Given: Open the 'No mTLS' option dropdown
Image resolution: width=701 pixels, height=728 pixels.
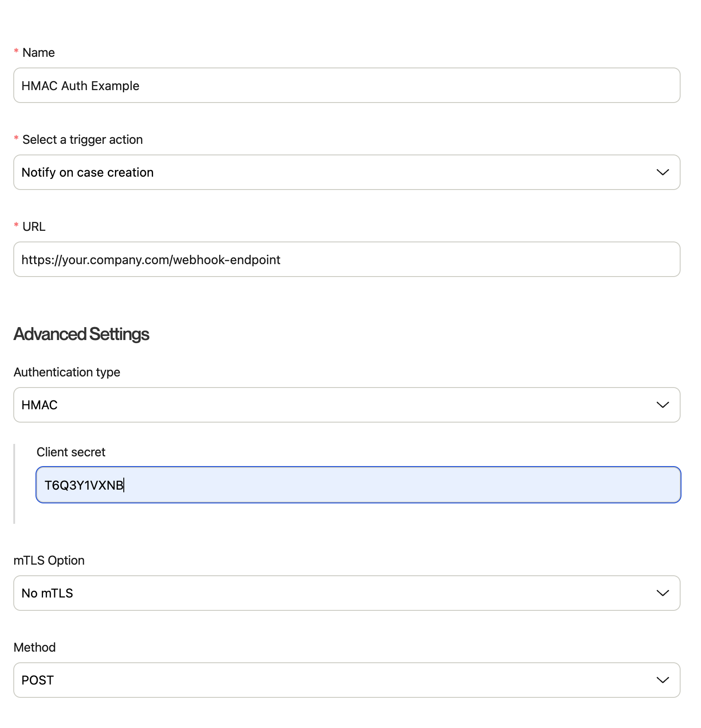Looking at the screenshot, I should click(346, 593).
